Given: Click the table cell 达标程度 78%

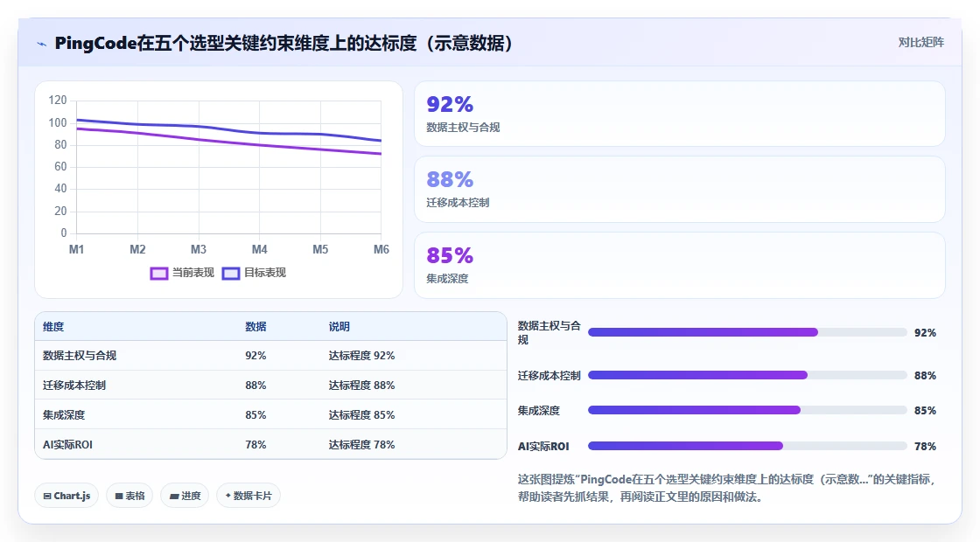Looking at the screenshot, I should pyautogui.click(x=362, y=445).
